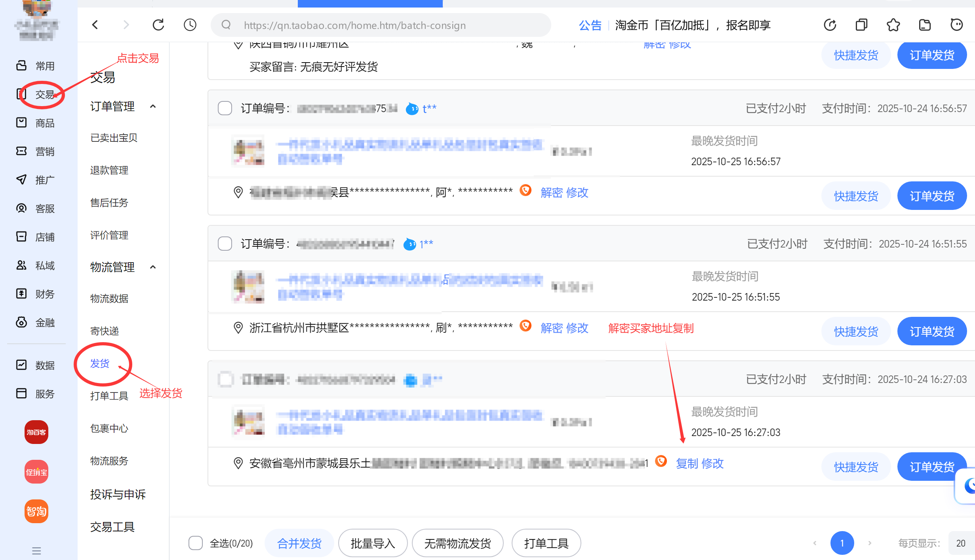Open the 智淘 app icon in sidebar
975x560 pixels.
coord(36,511)
